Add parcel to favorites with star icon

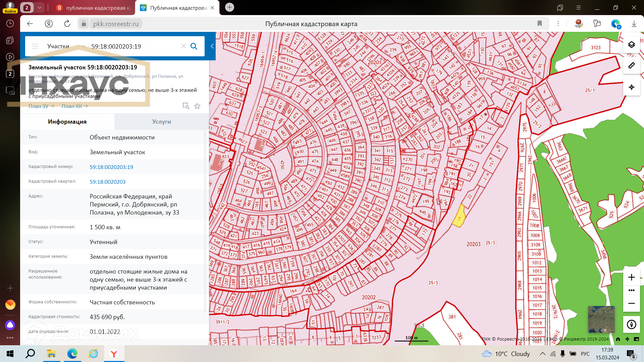[x=197, y=106]
